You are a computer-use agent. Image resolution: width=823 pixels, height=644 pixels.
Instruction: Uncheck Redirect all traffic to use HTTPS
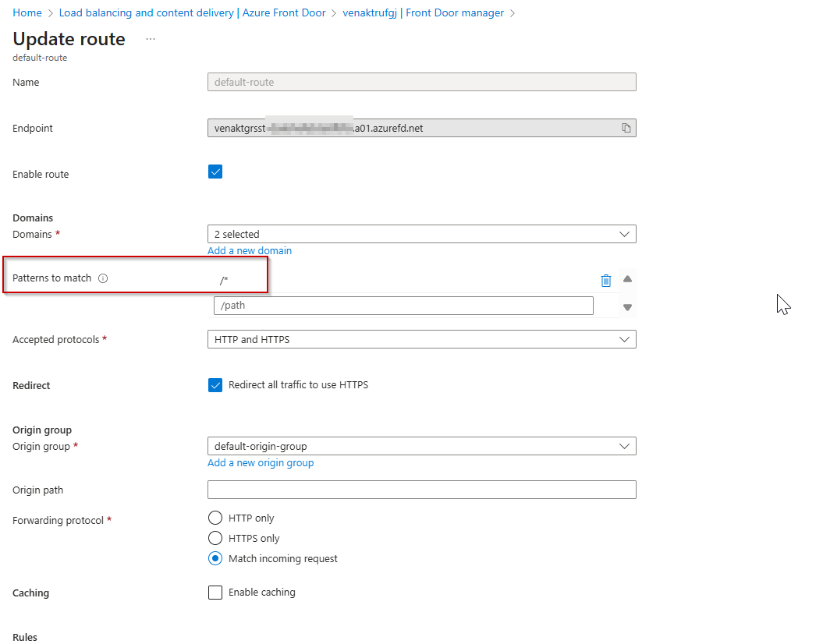[x=215, y=384]
